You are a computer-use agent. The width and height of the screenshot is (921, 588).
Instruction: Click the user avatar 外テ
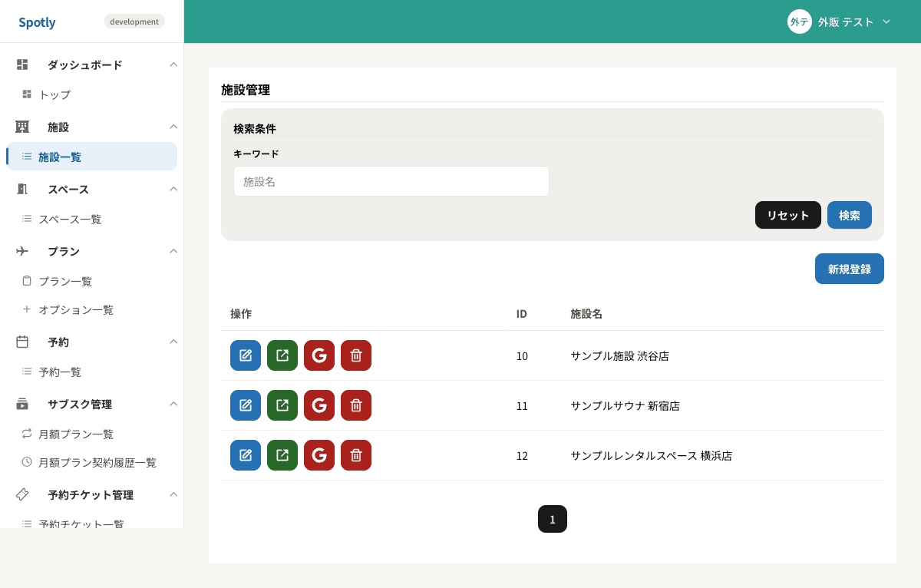tap(800, 21)
